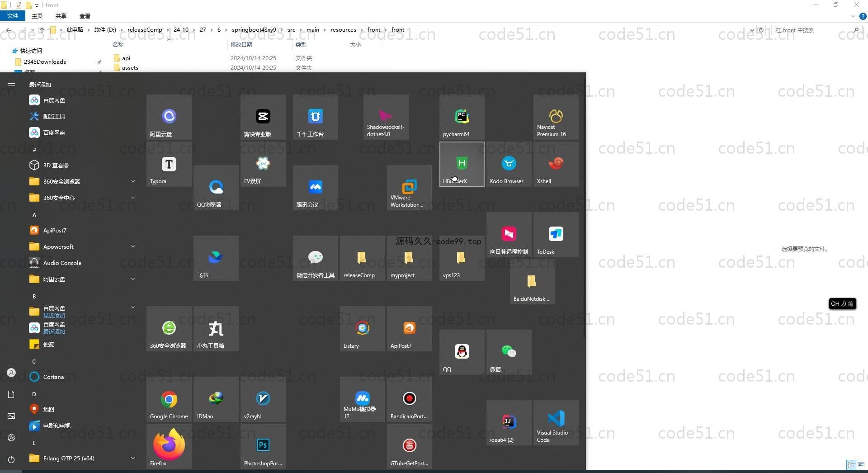Launch HBuilderX tile
This screenshot has width=868, height=473.
point(462,164)
